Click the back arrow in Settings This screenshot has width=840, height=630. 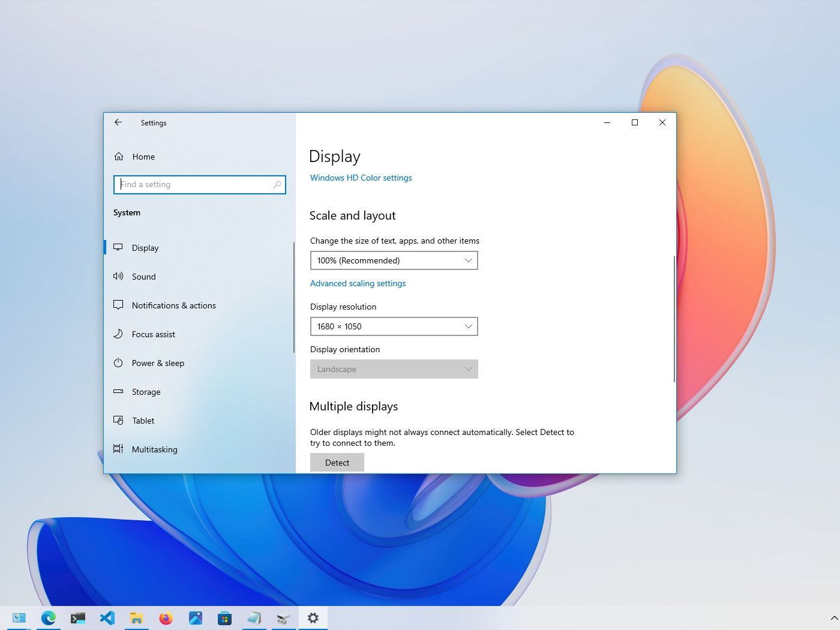point(118,122)
